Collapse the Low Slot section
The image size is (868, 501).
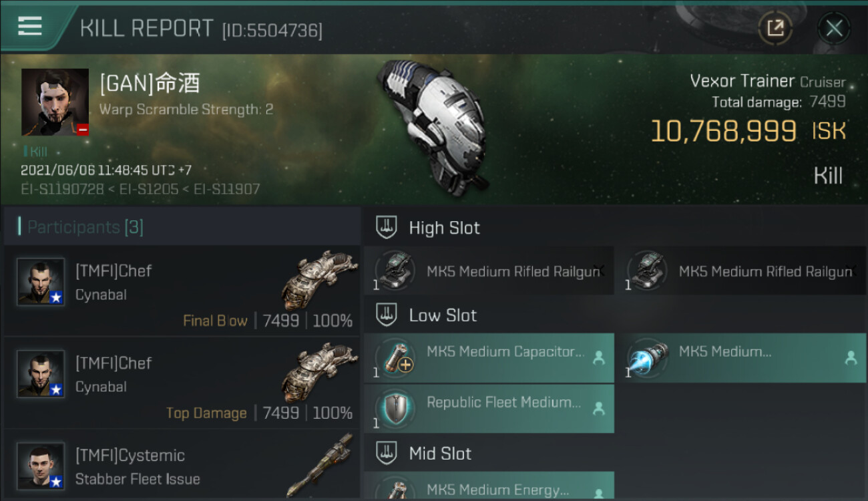387,315
